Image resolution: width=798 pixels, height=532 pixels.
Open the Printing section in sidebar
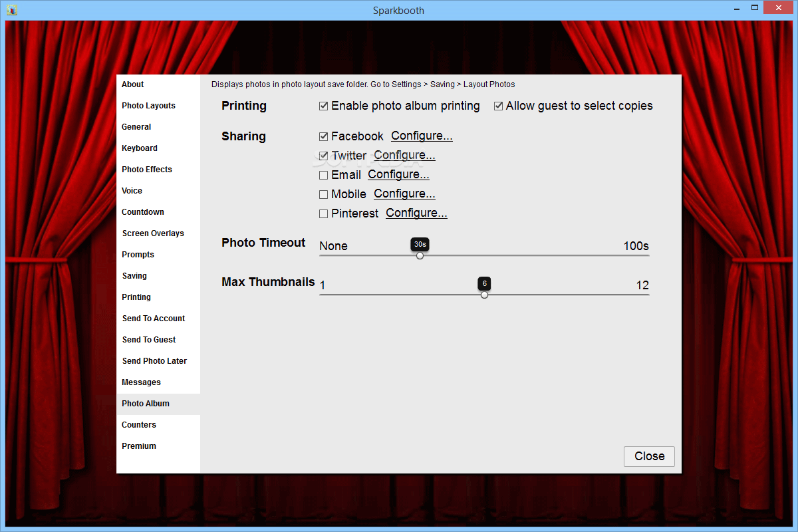coord(158,297)
